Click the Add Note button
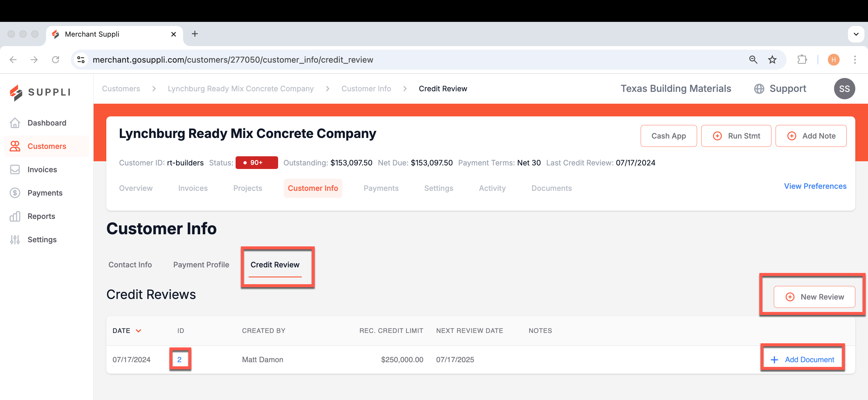Image resolution: width=868 pixels, height=400 pixels. pos(811,136)
